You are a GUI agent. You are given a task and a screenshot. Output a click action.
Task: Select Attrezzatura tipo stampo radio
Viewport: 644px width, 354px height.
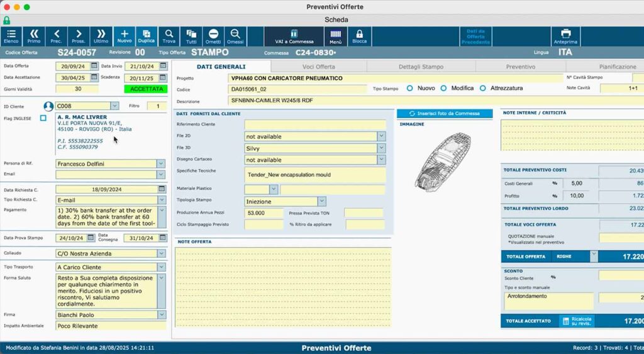[x=483, y=88]
